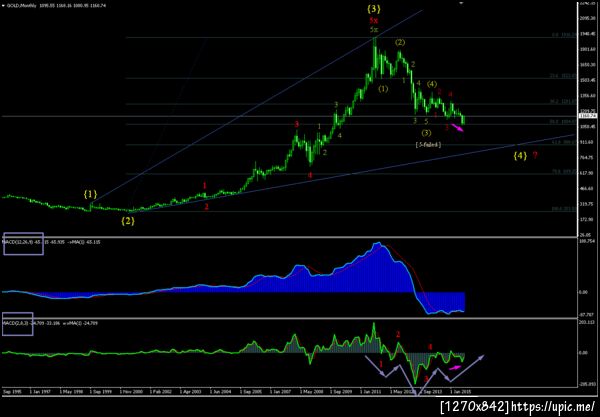Click the 0.00 scale value of the MACD(12,26,9) panel
600x417 pixels.
pos(583,292)
